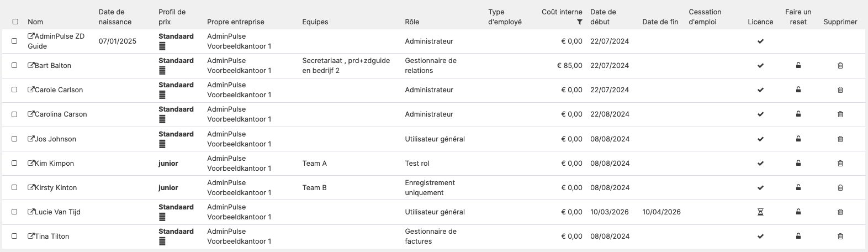
Task: Click the hourglass licence icon for Lucie Van Tijd
Action: tap(760, 212)
